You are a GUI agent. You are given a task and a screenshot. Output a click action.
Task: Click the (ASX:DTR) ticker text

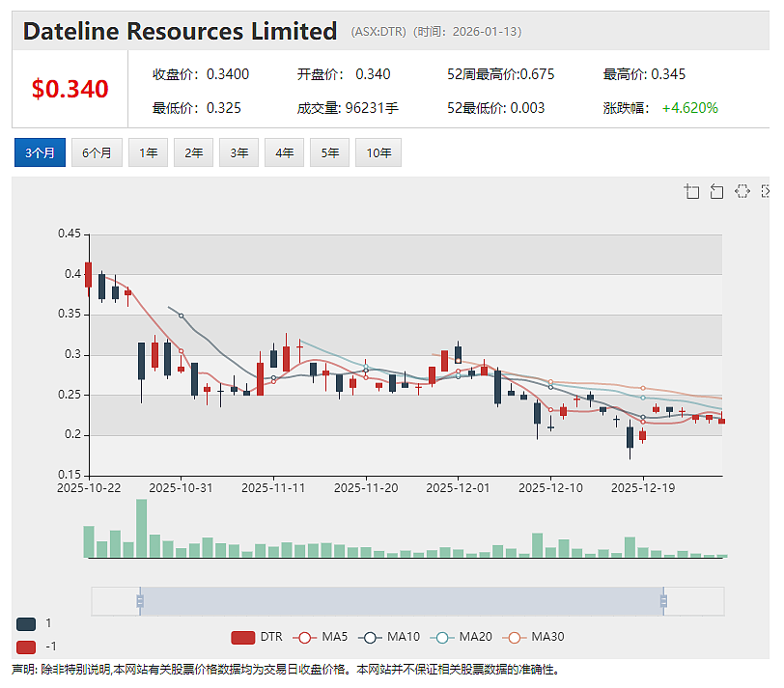[378, 32]
